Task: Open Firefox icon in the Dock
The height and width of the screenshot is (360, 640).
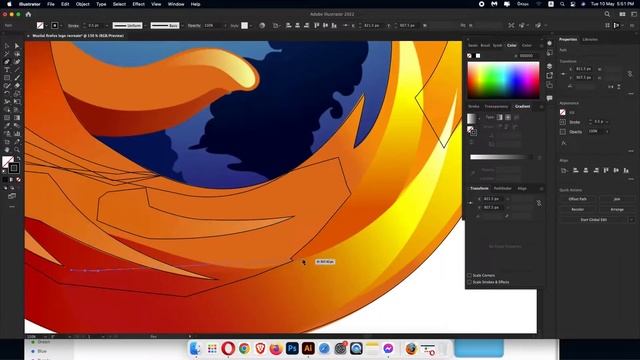Action: (x=276, y=349)
